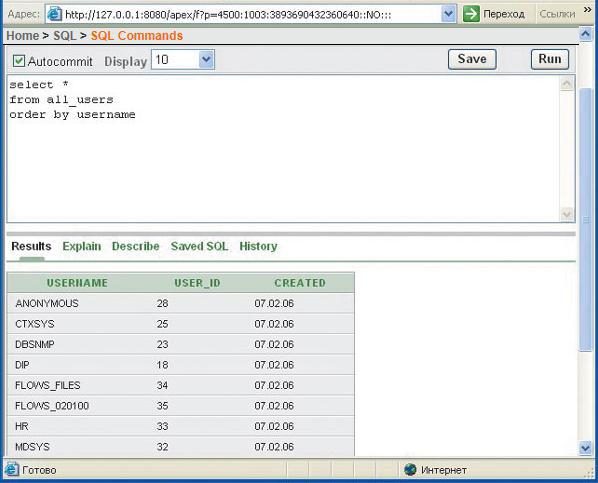The image size is (598, 483).
Task: Run the SQL query
Action: pyautogui.click(x=550, y=59)
